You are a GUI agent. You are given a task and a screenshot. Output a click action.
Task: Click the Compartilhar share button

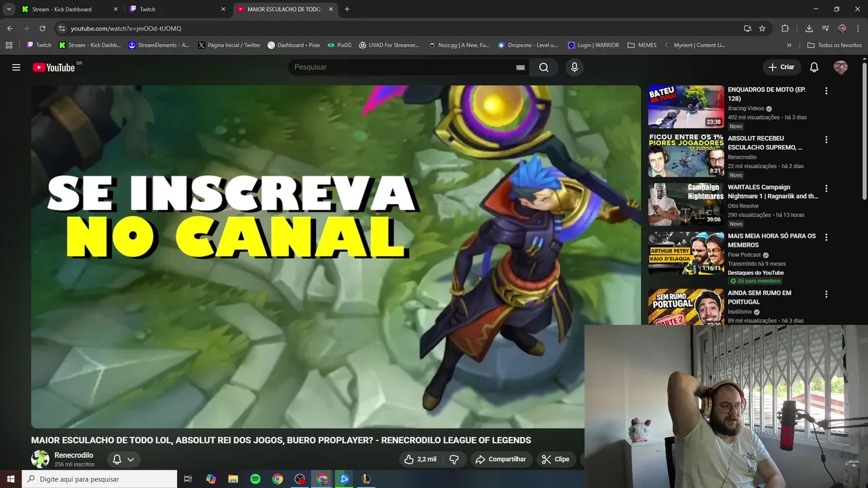[500, 459]
